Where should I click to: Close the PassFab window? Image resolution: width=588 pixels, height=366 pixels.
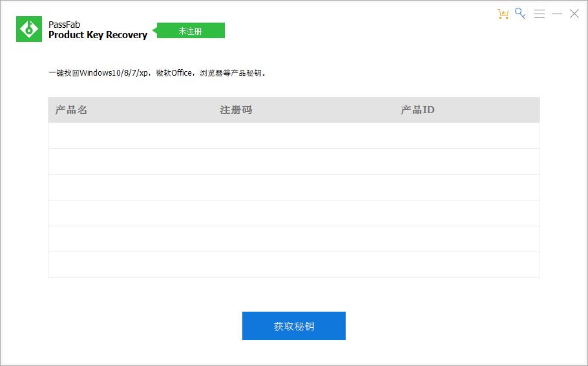(574, 14)
